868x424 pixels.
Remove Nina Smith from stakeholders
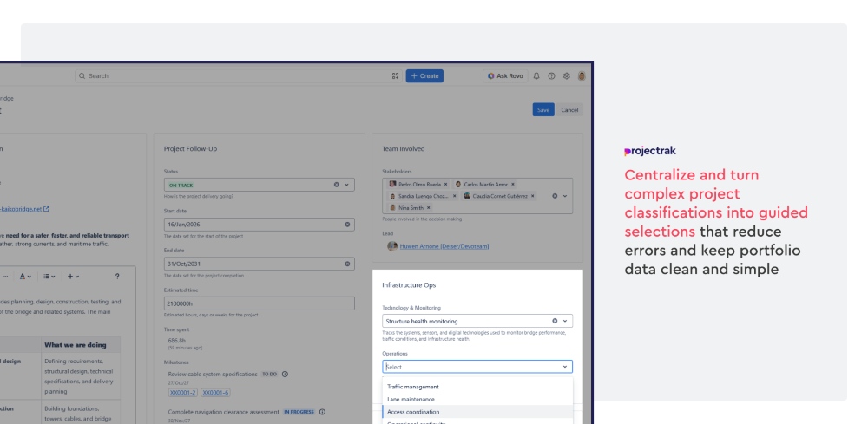coord(428,208)
